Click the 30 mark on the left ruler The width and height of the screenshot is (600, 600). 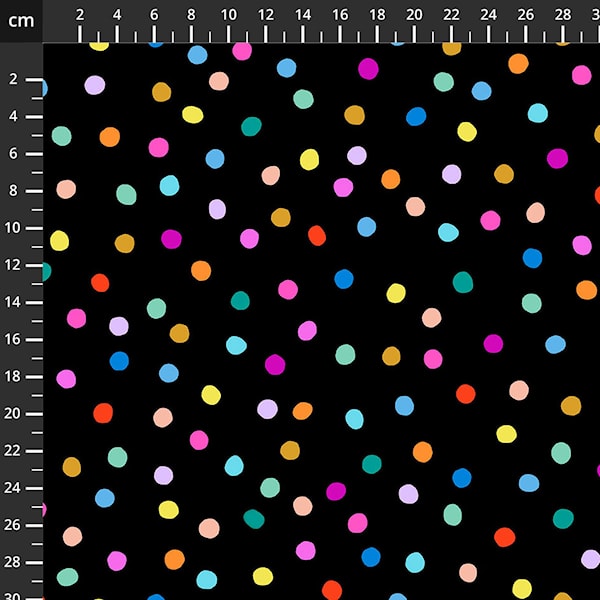pyautogui.click(x=15, y=593)
